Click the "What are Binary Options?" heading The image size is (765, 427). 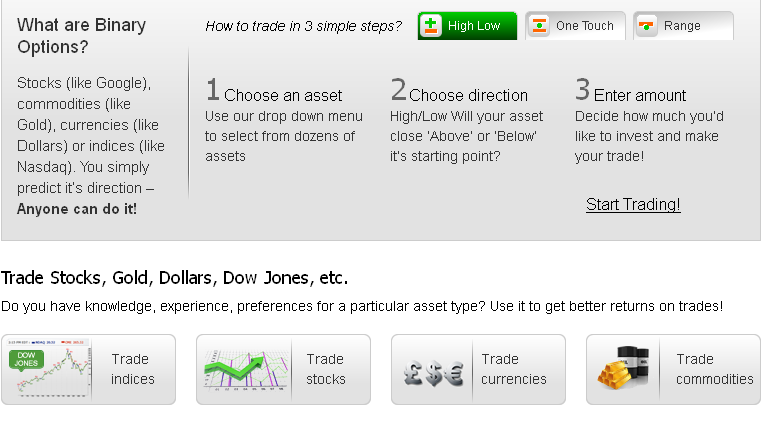[x=81, y=35]
